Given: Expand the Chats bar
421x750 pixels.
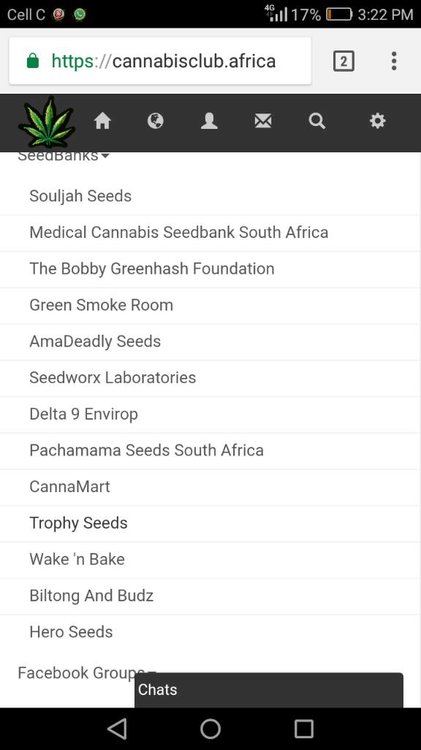Looking at the screenshot, I should coord(269,690).
